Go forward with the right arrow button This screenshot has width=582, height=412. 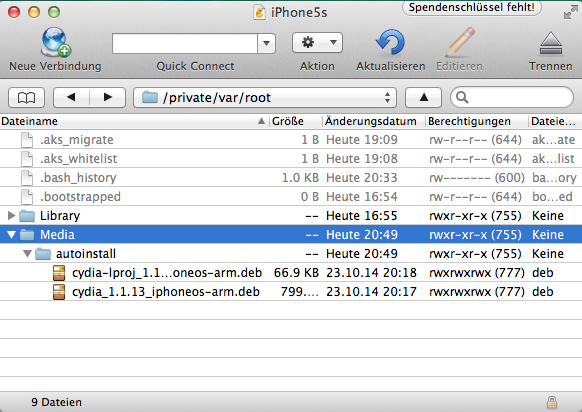pos(108,98)
